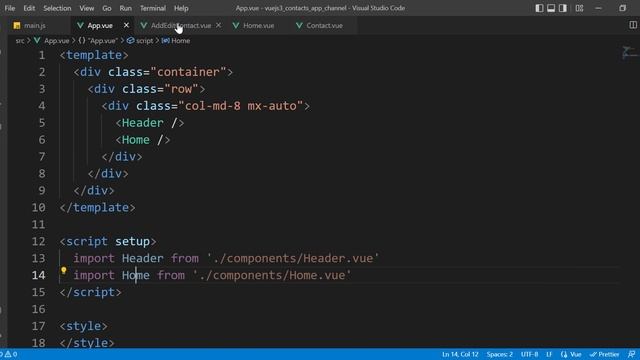Select the Vue language mode
This screenshot has width=640, height=360.
pyautogui.click(x=571, y=354)
